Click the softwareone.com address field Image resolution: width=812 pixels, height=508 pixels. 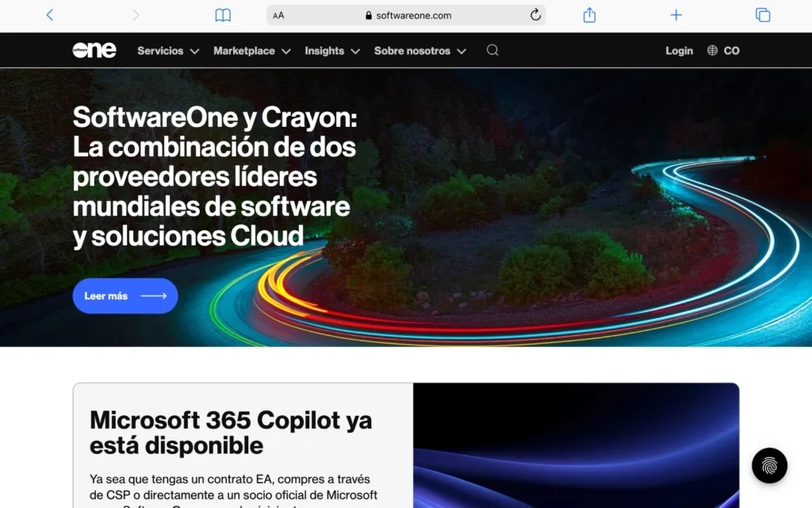point(408,15)
